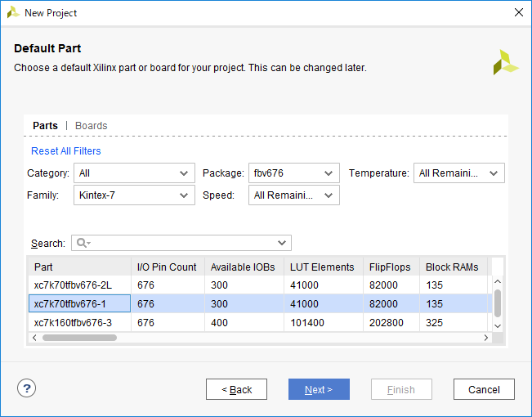Click the Reset All Filters link

[x=66, y=151]
